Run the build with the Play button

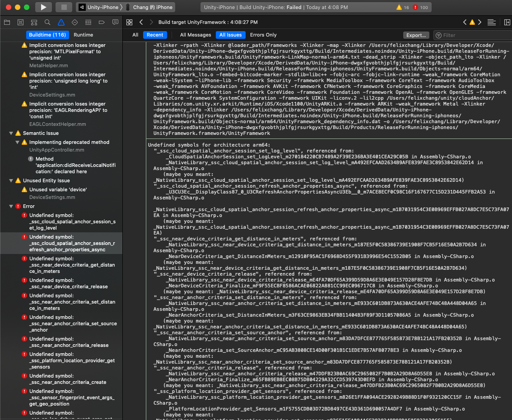[43, 7]
